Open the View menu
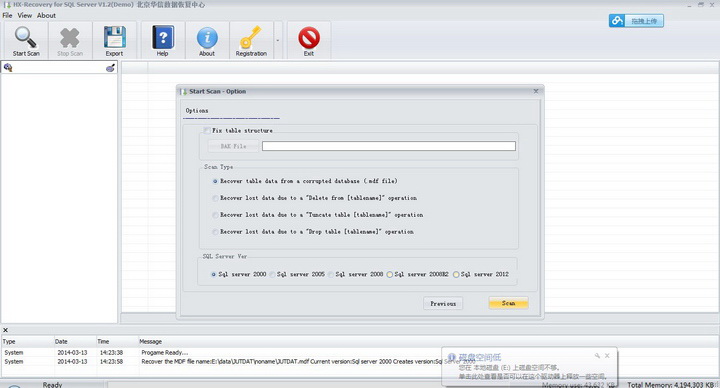 click(x=25, y=15)
